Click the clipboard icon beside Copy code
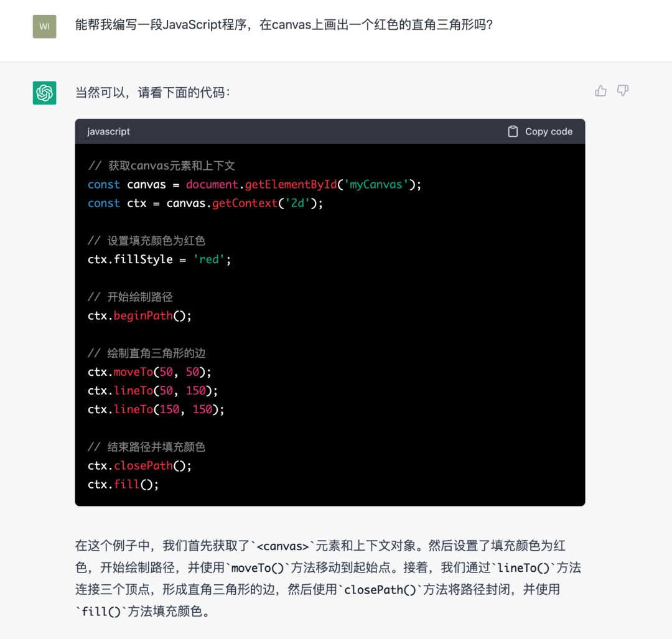 tap(513, 131)
